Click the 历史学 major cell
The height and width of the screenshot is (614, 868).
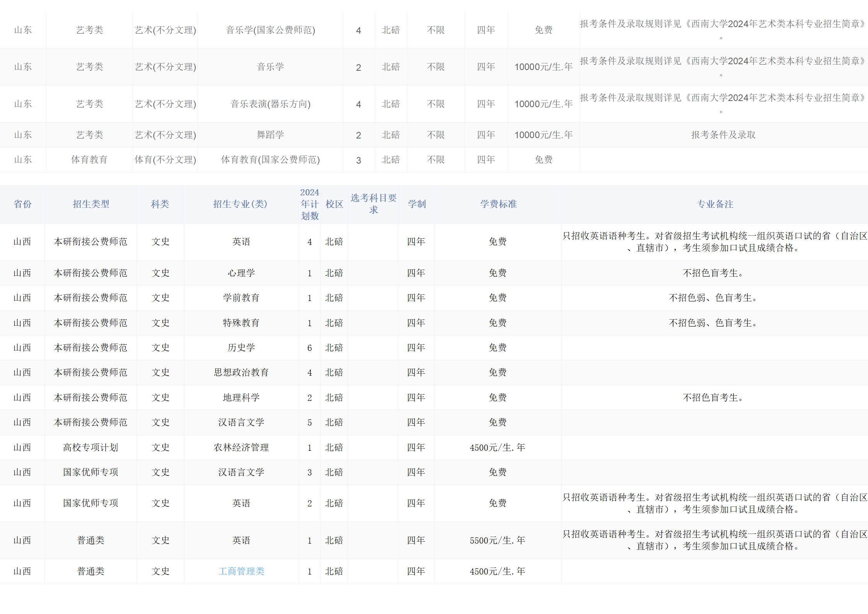(x=241, y=347)
